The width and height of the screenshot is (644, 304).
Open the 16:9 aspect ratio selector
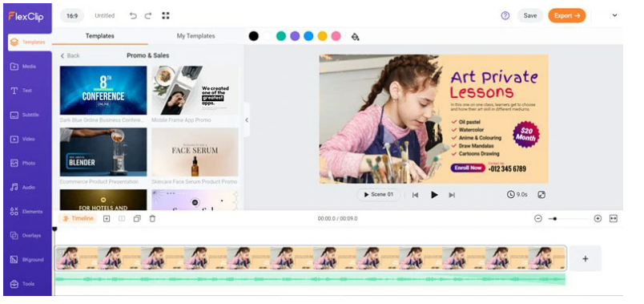(72, 15)
